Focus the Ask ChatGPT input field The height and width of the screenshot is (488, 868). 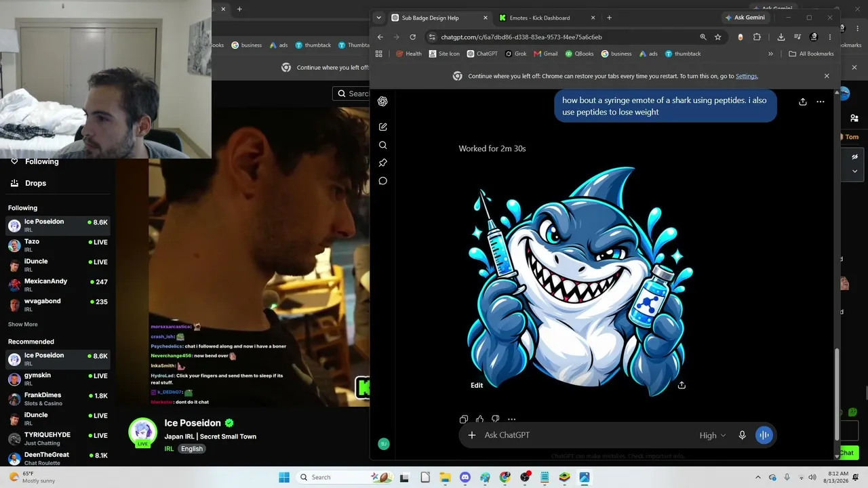tap(587, 435)
